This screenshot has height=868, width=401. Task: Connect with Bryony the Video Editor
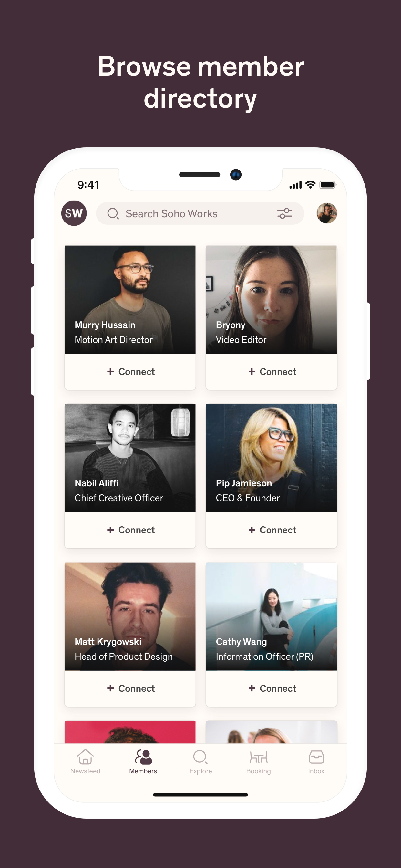click(x=272, y=372)
